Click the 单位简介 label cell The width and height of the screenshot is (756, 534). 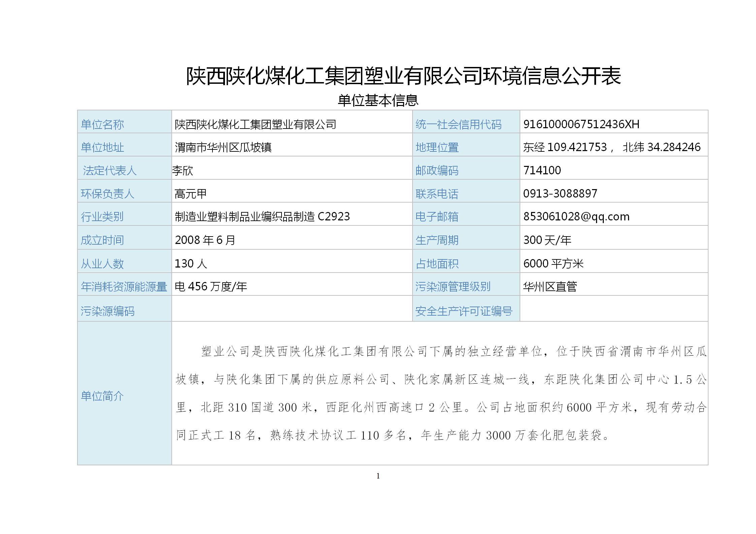(102, 396)
